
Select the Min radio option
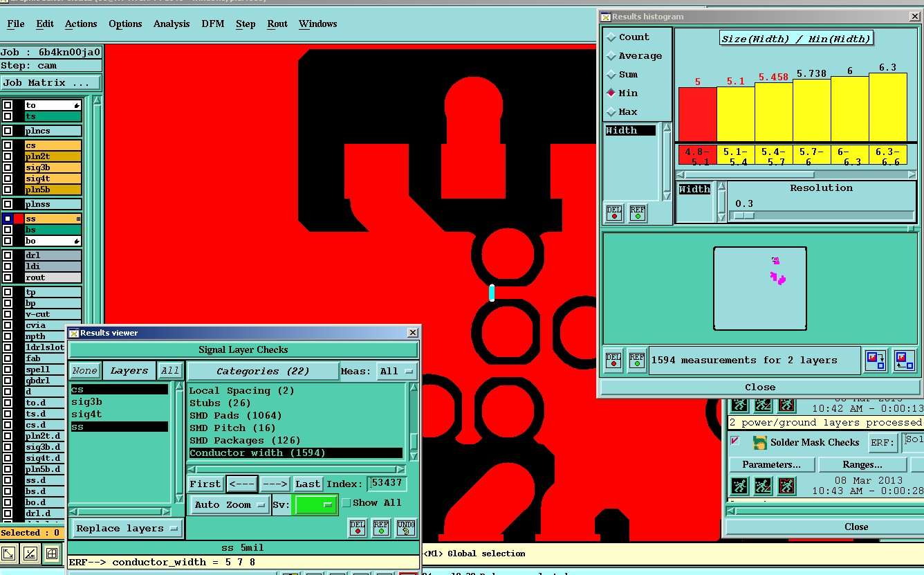[x=611, y=93]
